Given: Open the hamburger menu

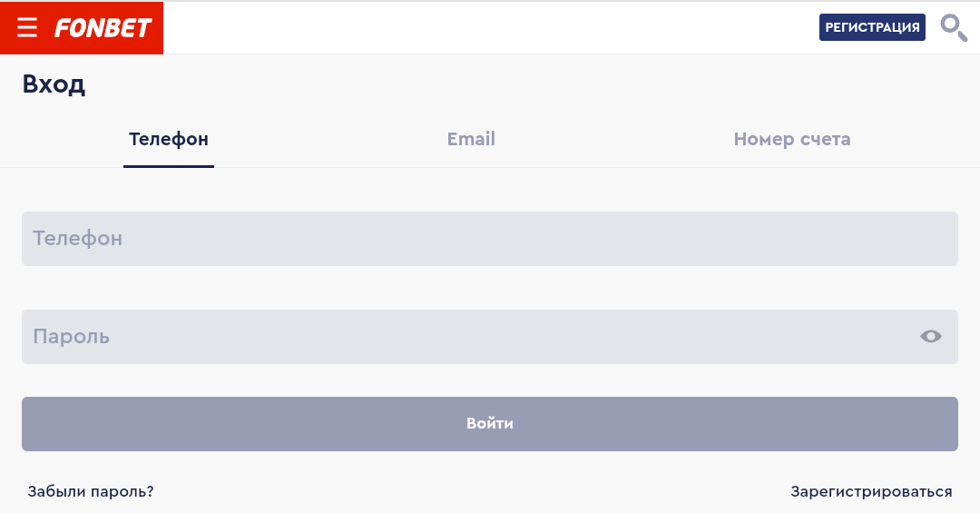Looking at the screenshot, I should point(27,27).
